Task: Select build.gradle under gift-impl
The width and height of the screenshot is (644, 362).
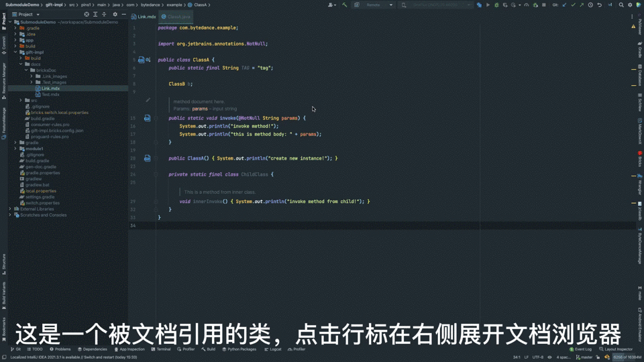Action: (x=43, y=119)
